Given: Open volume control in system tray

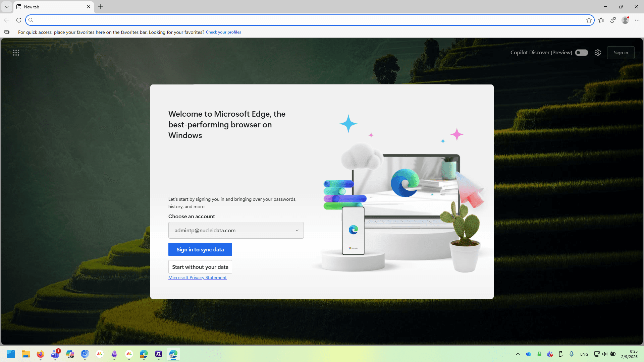Looking at the screenshot, I should [604, 354].
